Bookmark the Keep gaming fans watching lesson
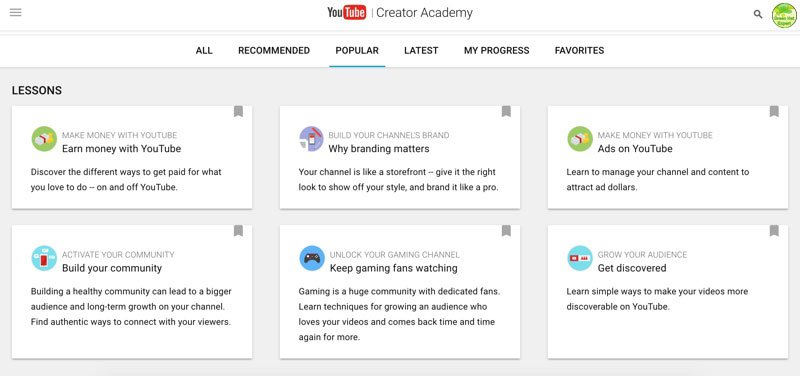This screenshot has width=800, height=376. pos(506,231)
